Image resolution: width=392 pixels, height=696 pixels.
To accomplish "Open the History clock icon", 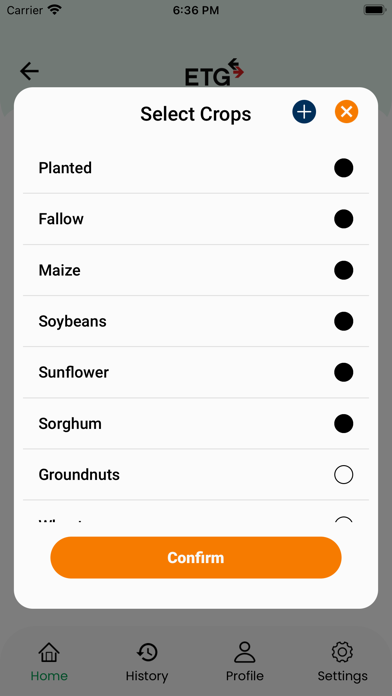I will click(x=147, y=652).
